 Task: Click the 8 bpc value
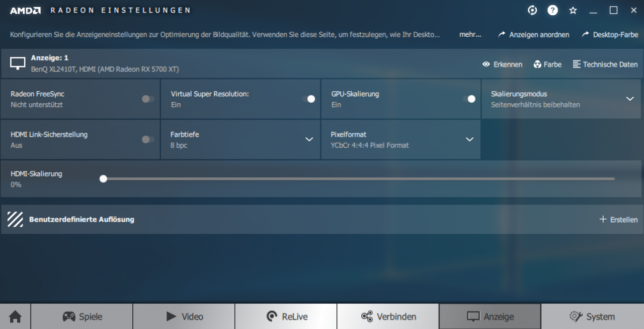pyautogui.click(x=179, y=145)
